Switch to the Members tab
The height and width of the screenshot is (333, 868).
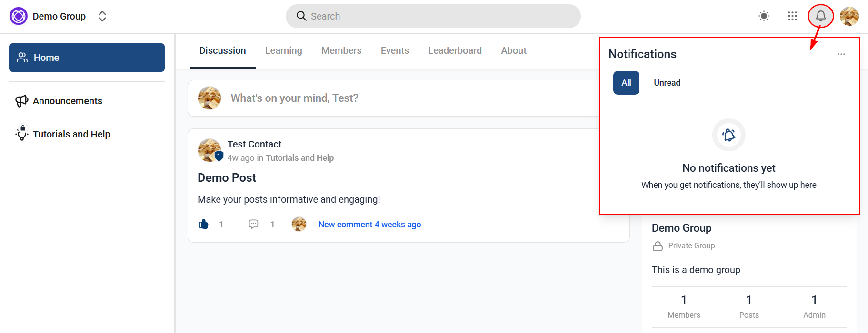coord(341,50)
